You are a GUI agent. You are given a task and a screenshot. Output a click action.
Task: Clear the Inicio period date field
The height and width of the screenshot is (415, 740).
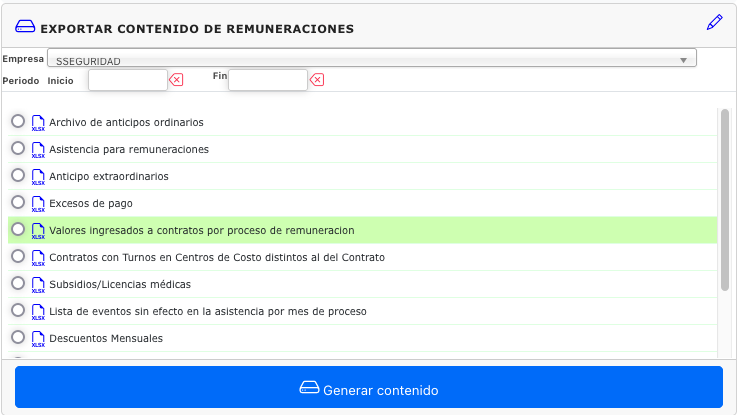point(176,80)
